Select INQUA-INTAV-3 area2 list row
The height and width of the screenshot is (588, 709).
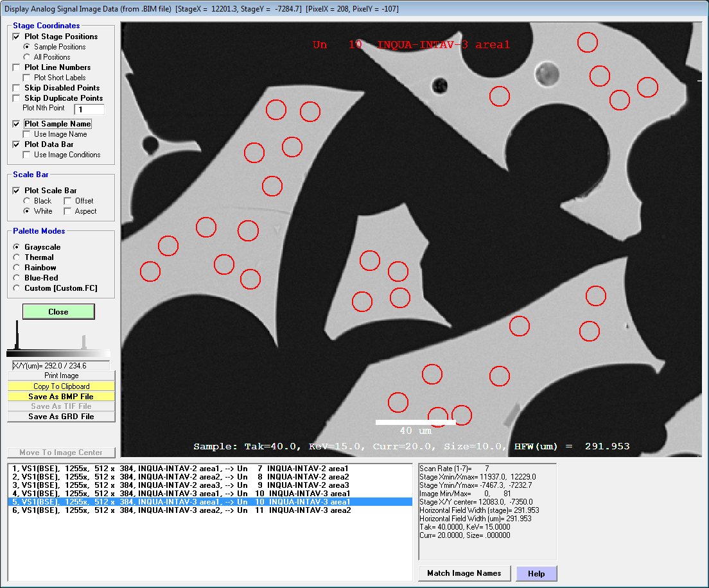click(x=180, y=510)
